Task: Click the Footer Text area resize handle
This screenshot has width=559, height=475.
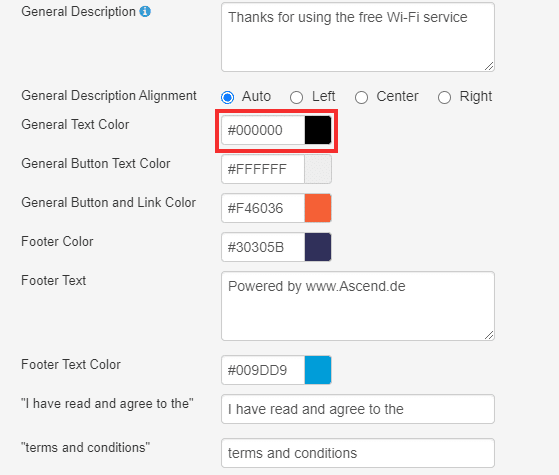Action: [489, 335]
